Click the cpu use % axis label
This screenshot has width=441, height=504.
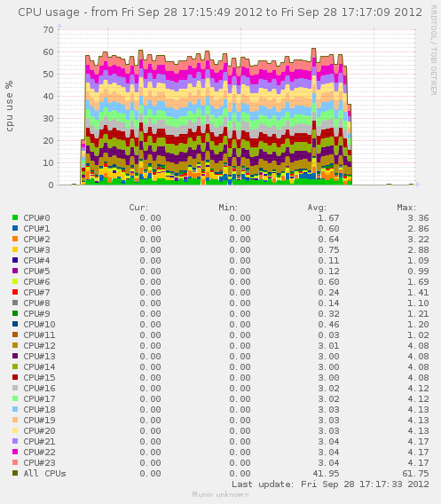tap(10, 106)
